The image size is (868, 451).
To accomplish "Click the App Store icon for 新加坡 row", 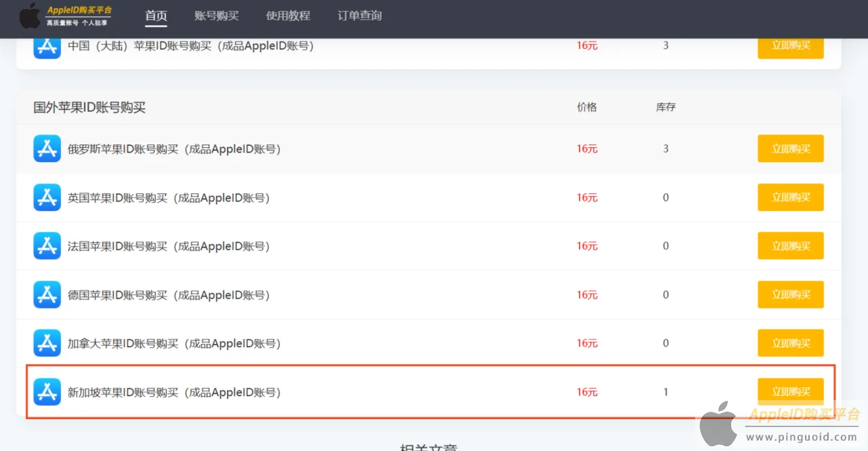I will [47, 392].
